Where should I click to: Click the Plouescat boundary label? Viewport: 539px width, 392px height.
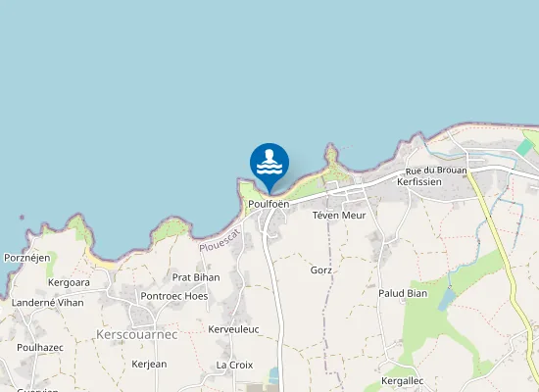click(x=220, y=240)
